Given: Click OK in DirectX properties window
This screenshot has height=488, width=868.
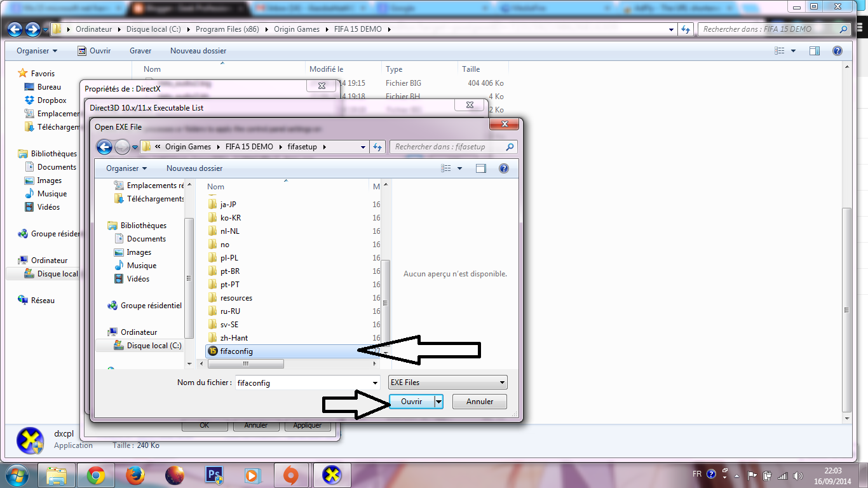Looking at the screenshot, I should (x=204, y=425).
